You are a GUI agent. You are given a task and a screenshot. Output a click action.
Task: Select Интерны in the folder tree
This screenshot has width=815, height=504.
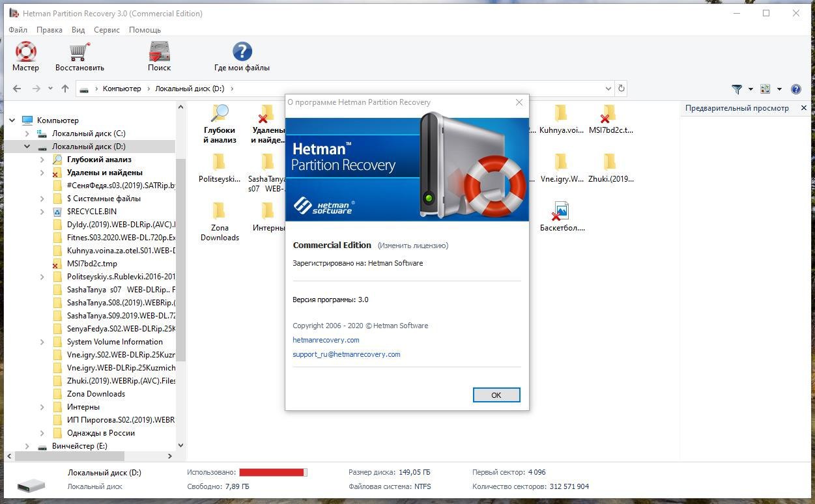coord(83,407)
